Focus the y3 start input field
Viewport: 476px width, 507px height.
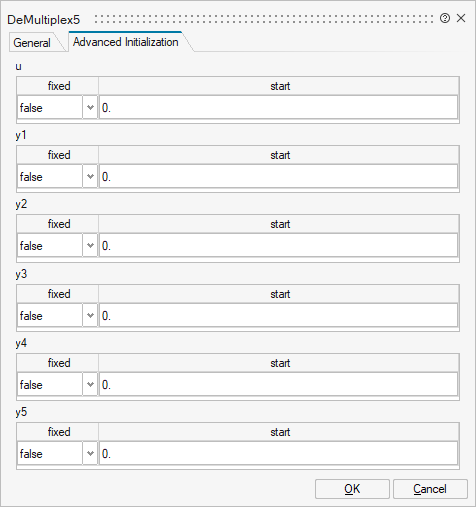coord(278,315)
